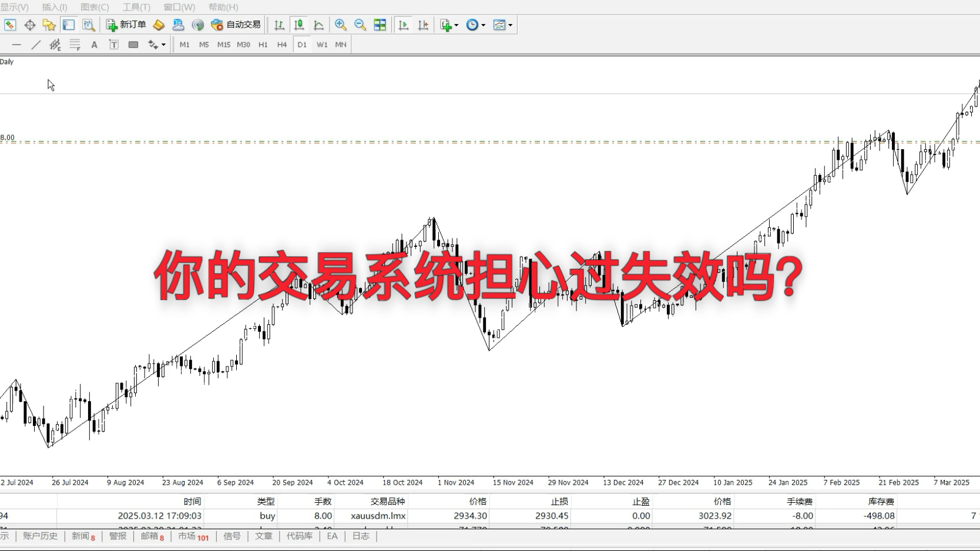The width and height of the screenshot is (980, 551).
Task: Switch to M30 timeframe
Action: 243,45
